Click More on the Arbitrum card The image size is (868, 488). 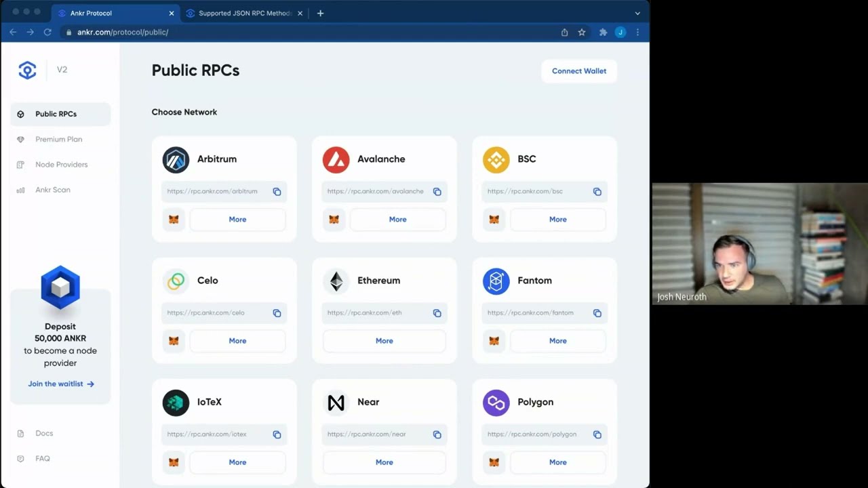[x=237, y=220]
